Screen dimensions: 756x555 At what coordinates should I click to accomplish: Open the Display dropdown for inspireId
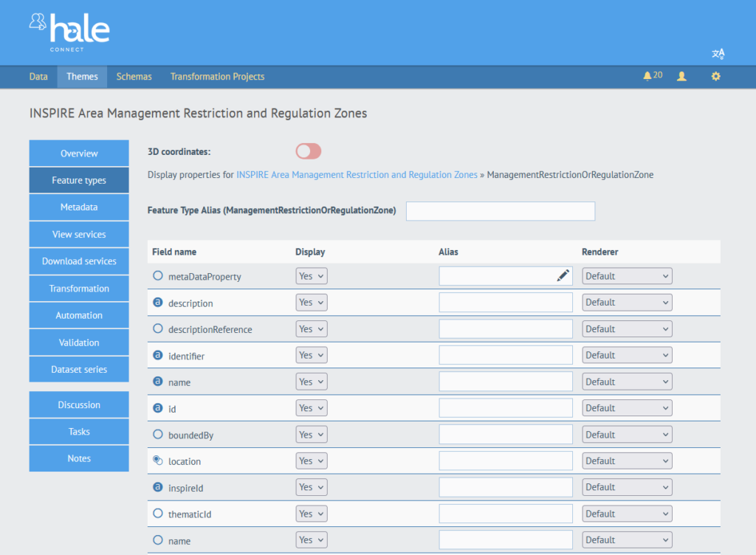click(312, 487)
